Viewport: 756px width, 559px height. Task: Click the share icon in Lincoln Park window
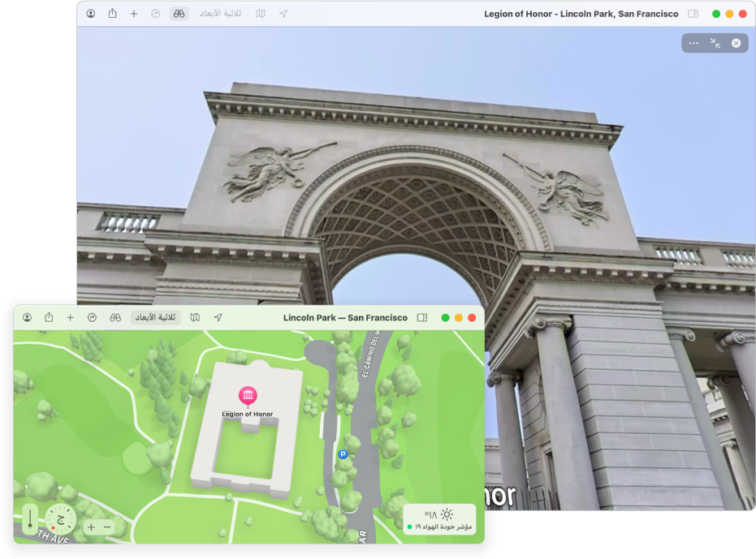coord(49,318)
